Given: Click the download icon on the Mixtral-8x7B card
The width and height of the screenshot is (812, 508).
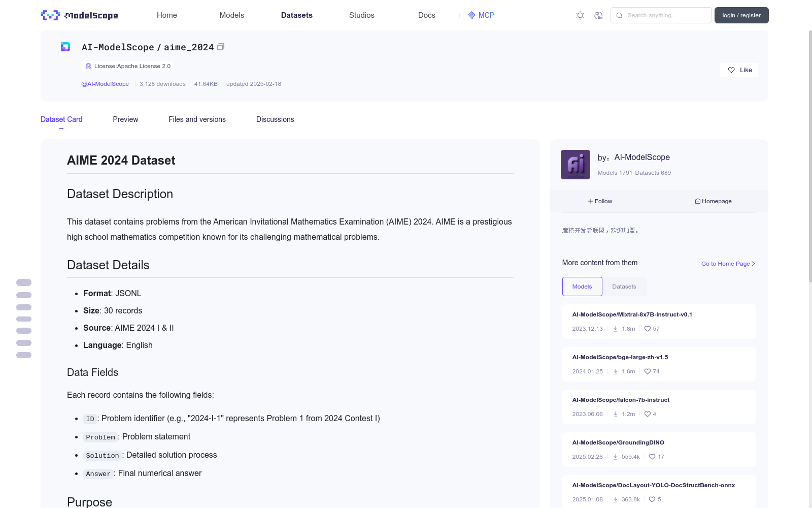Looking at the screenshot, I should click(x=616, y=329).
